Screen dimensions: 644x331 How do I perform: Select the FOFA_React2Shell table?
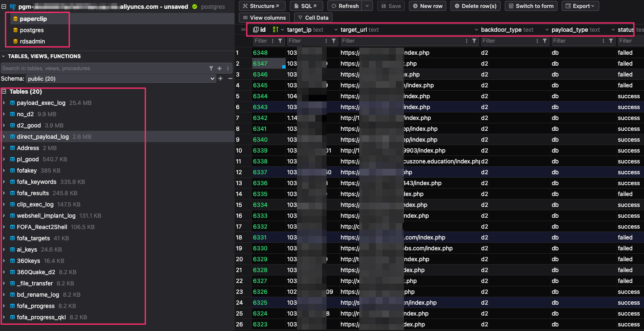coord(42,227)
